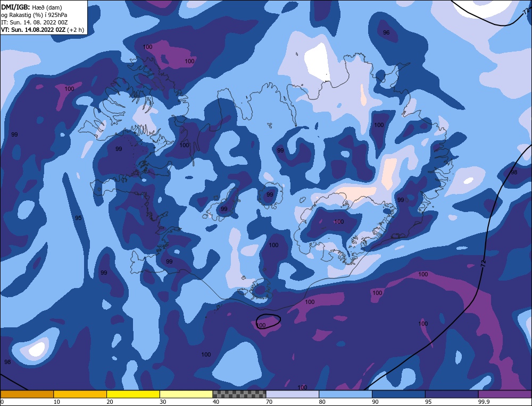Click the "99.9" legend tick label
The height and width of the screenshot is (406, 532).
483,402
